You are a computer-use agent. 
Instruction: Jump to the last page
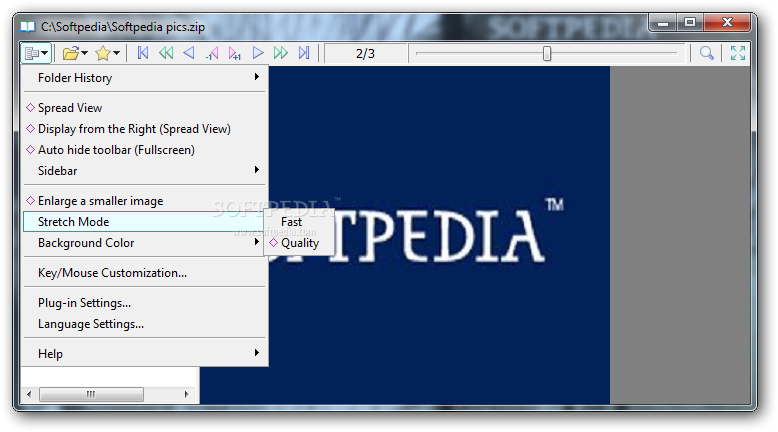304,53
